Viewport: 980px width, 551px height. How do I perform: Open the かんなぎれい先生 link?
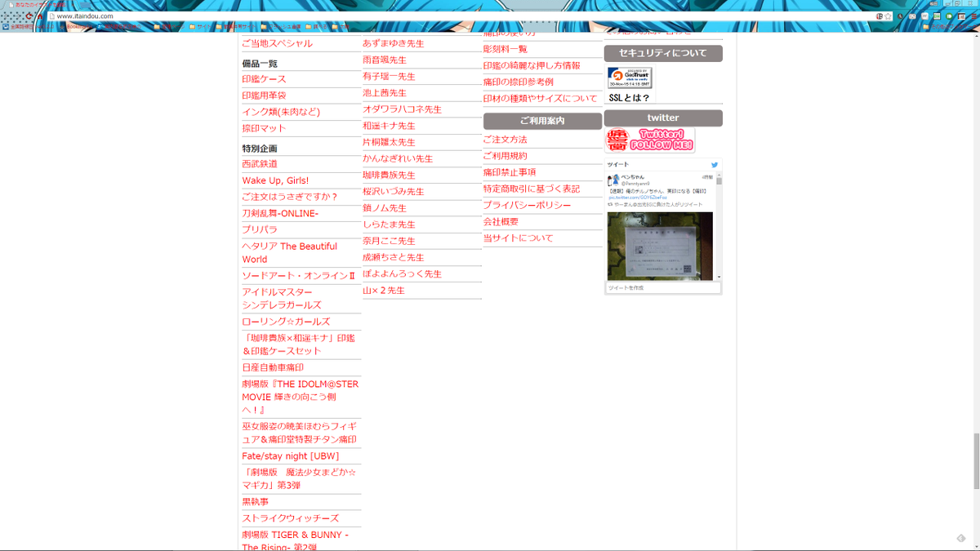point(398,158)
